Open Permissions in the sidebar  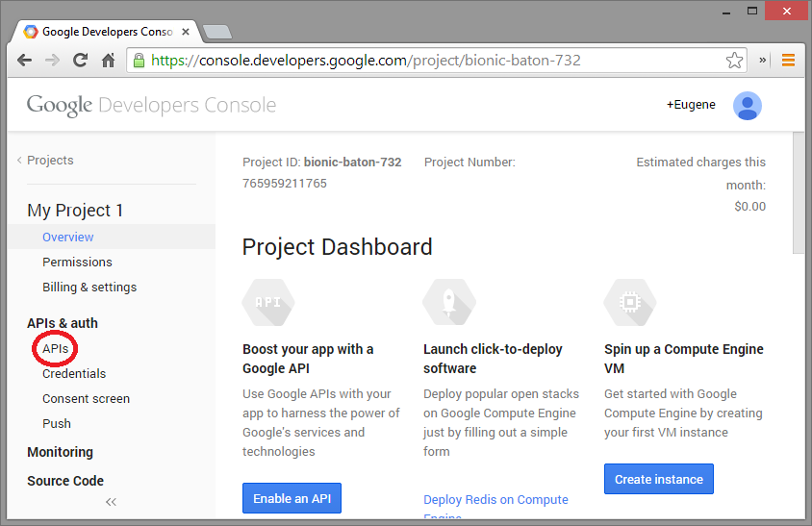tap(77, 262)
